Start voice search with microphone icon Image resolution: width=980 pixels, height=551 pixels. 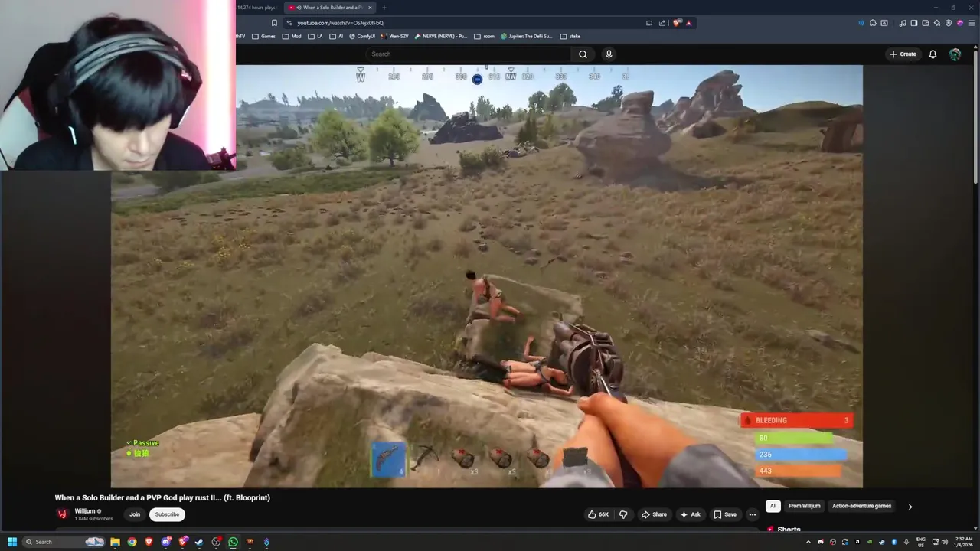click(609, 54)
